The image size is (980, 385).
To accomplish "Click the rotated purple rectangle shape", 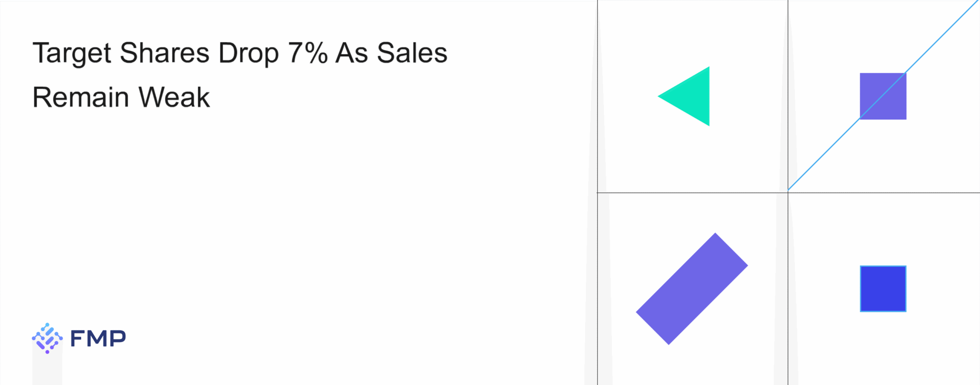I will click(x=692, y=289).
